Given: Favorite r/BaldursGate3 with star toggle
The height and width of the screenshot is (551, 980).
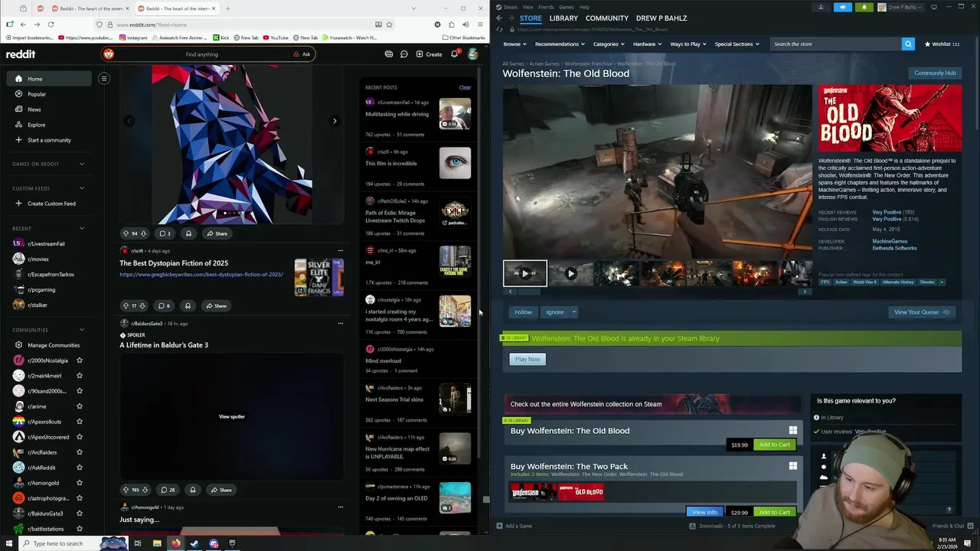Looking at the screenshot, I should pos(80,514).
